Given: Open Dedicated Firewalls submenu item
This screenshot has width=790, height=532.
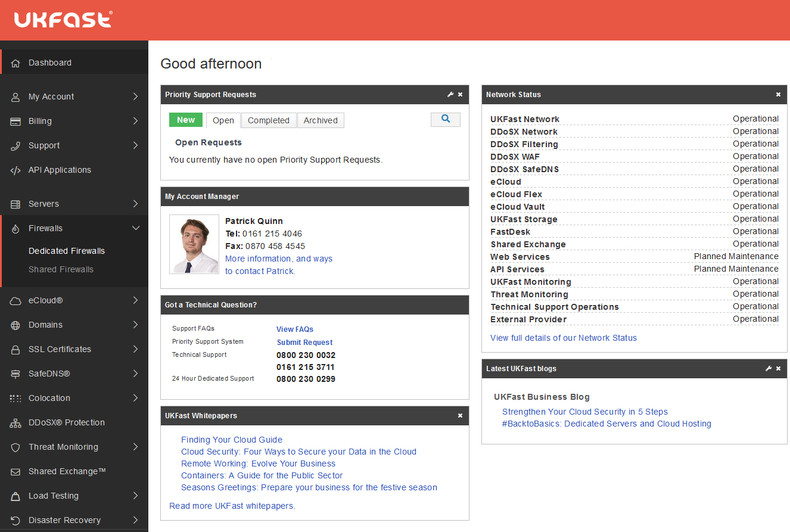Looking at the screenshot, I should point(67,251).
